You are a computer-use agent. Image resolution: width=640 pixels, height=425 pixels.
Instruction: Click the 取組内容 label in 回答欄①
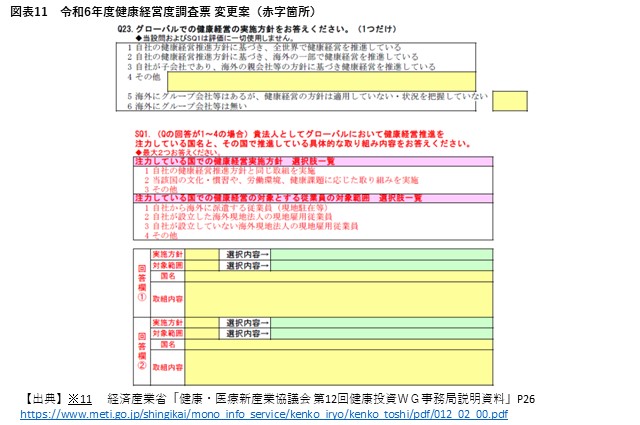[x=167, y=299]
